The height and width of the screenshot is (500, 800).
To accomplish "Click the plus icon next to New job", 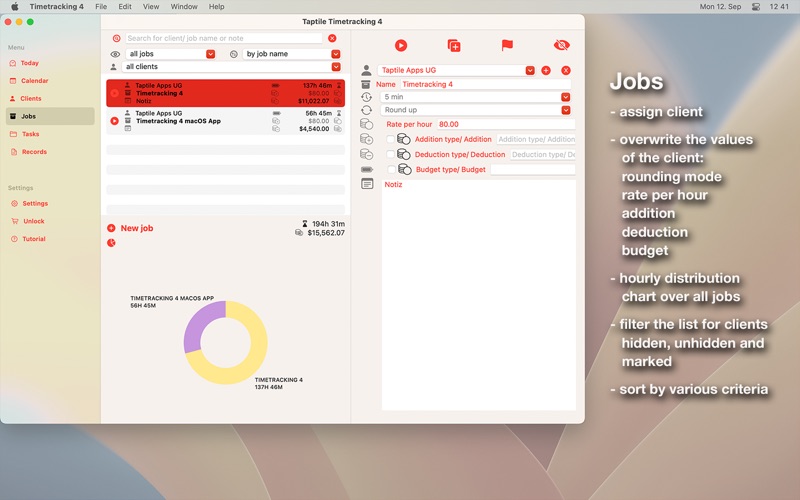I will 111,228.
